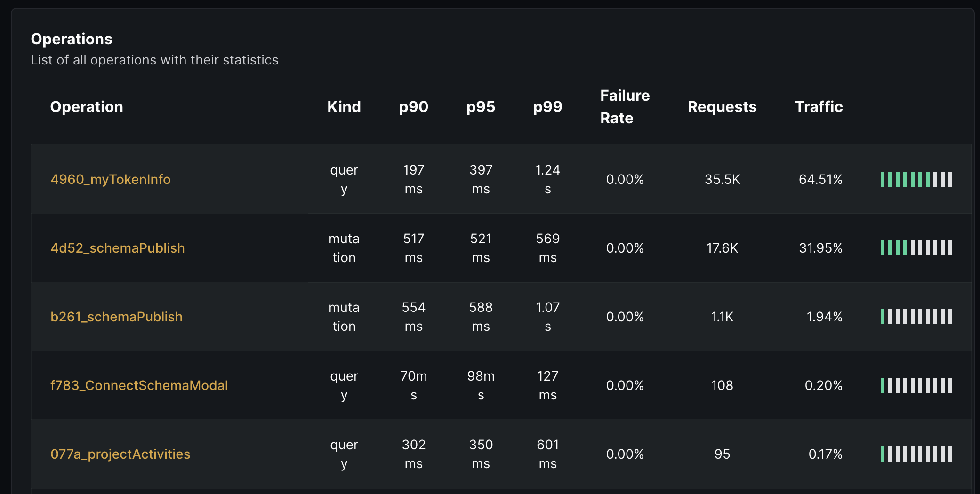
Task: Click the traffic bar for 4960_myTokenInfo
Action: click(916, 179)
